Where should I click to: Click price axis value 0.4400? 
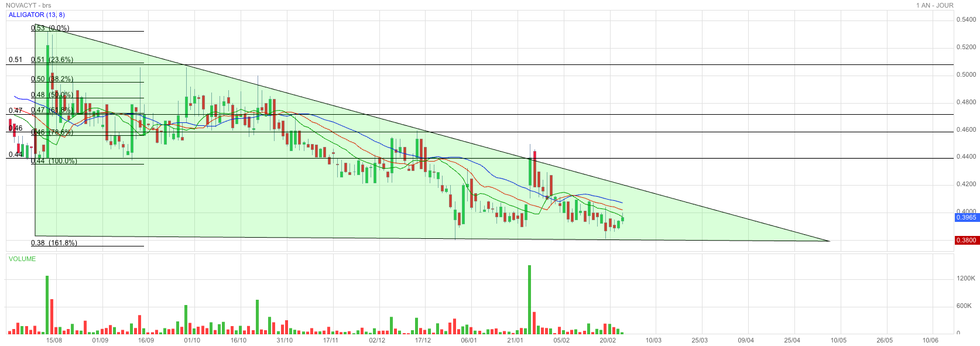click(x=966, y=156)
